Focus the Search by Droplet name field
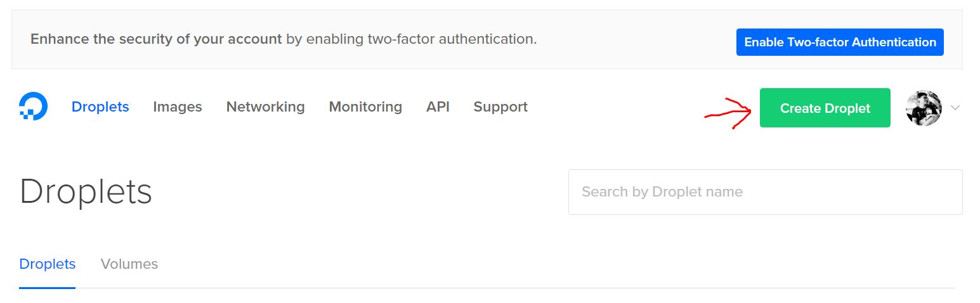Image resolution: width=980 pixels, height=303 pixels. coord(765,192)
